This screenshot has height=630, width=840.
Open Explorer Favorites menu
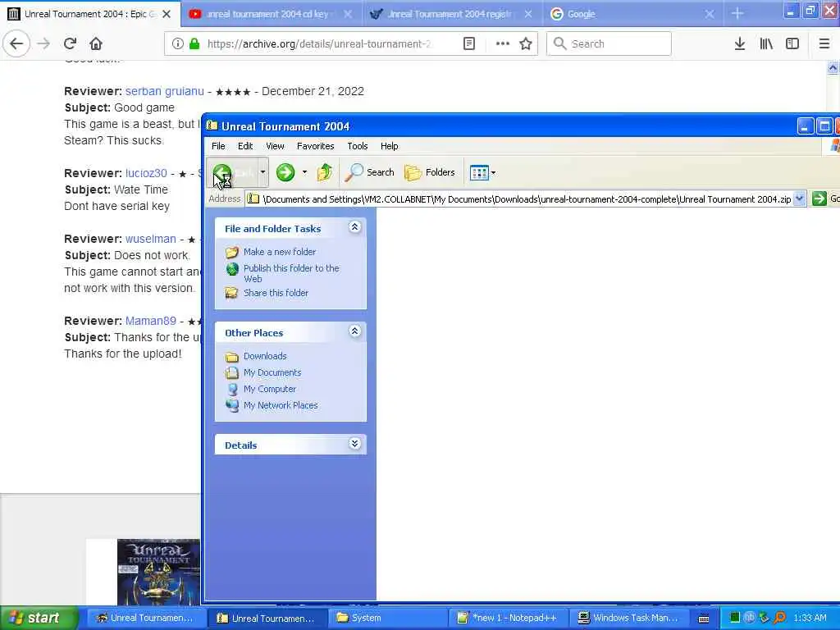(x=316, y=146)
